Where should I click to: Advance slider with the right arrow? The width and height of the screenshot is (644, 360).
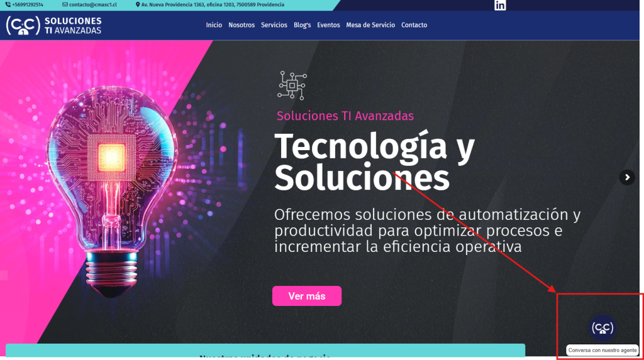click(627, 177)
